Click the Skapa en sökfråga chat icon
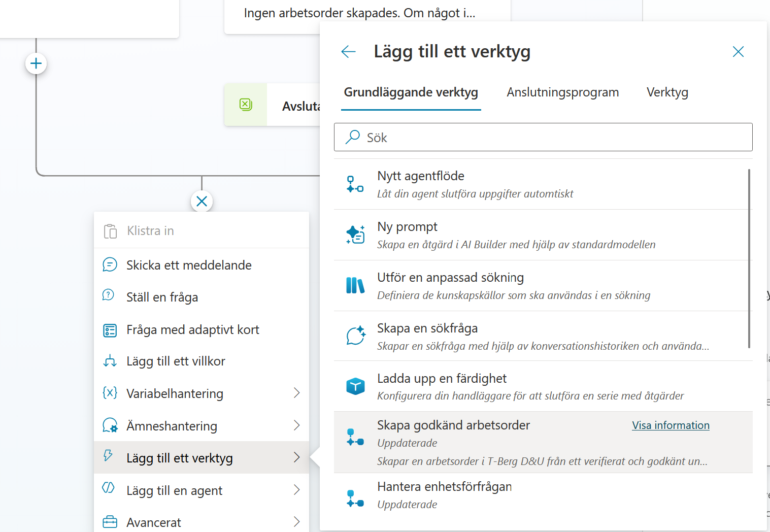Viewport: 770px width, 532px height. coord(355,336)
